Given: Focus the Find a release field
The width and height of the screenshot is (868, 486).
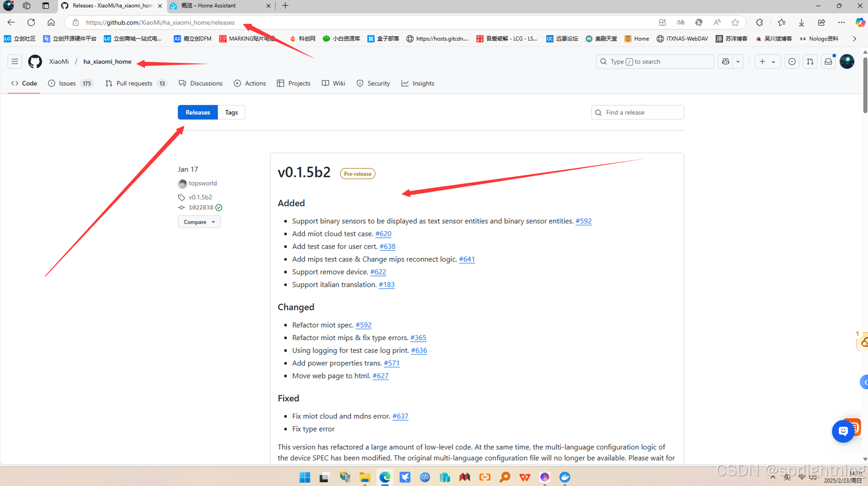Looking at the screenshot, I should click(x=637, y=112).
